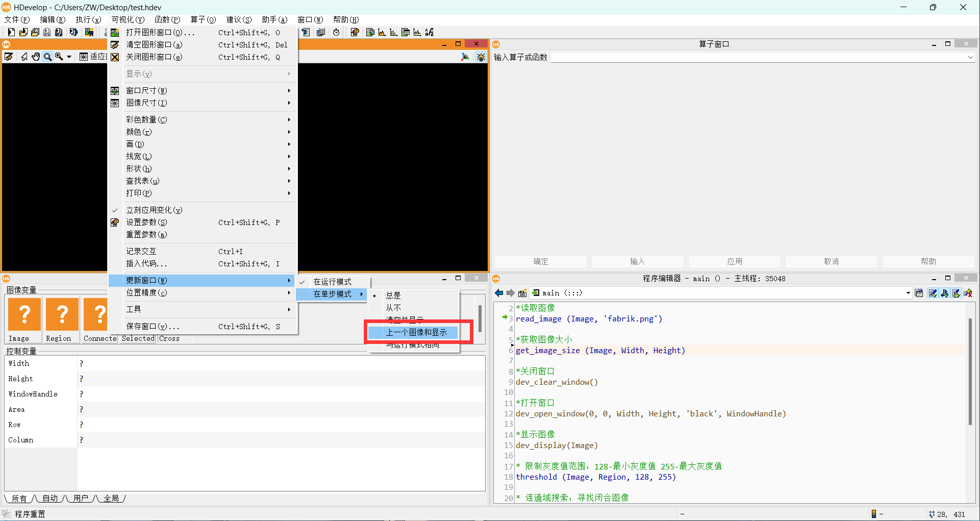980x521 pixels.
Task: Click the 确定 button in operator window
Action: click(540, 261)
